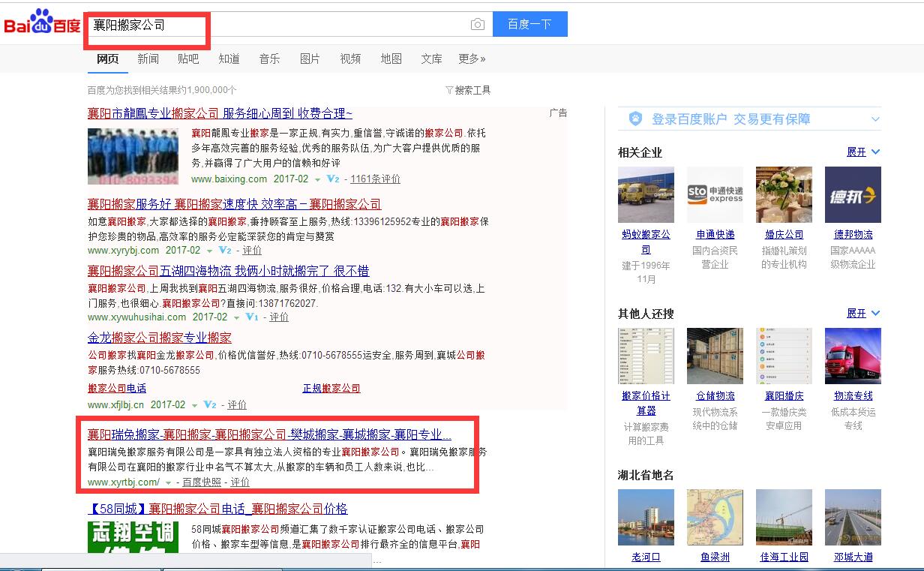924x571 pixels.
Task: Click V2 badge beside www.xfjlbj.cn
Action: tap(210, 405)
